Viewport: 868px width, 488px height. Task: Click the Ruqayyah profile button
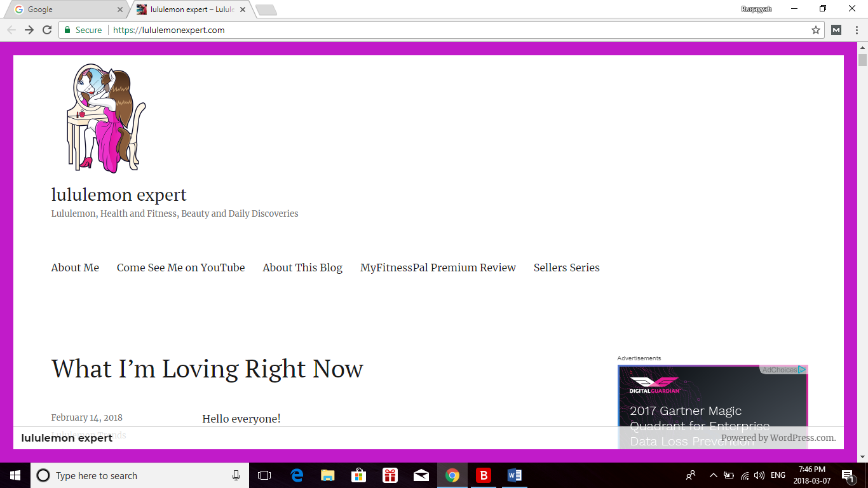click(x=756, y=9)
